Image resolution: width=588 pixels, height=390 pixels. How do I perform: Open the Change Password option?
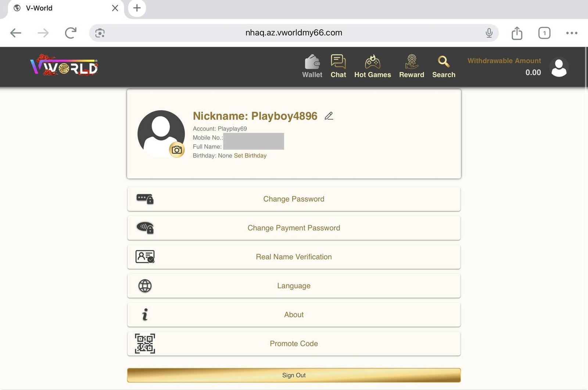tap(294, 199)
